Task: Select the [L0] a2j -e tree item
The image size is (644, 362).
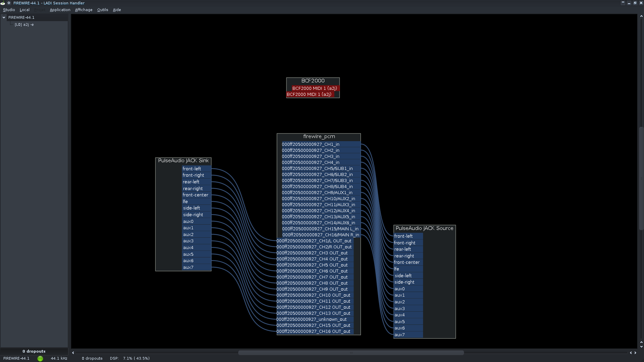Action: [x=24, y=24]
